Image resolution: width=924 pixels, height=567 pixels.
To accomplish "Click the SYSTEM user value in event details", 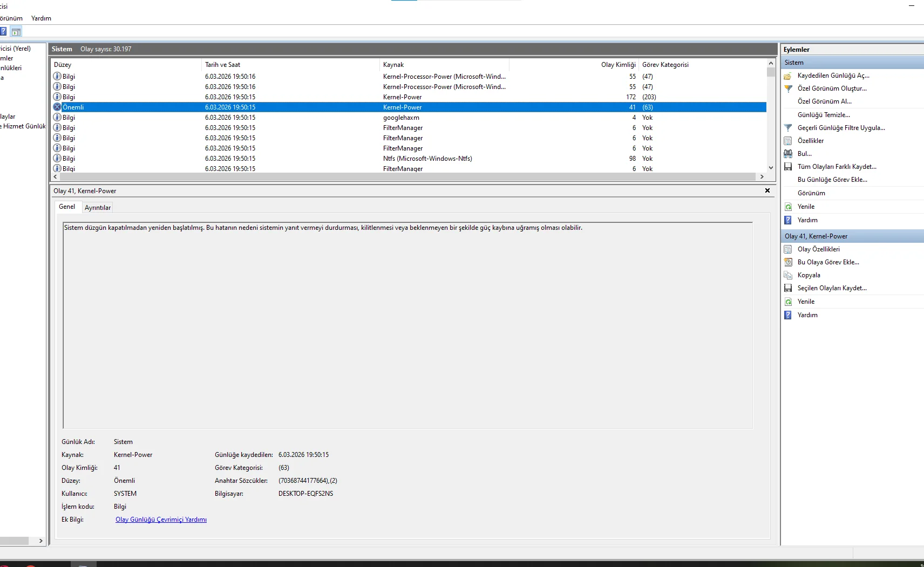I will (x=125, y=494).
